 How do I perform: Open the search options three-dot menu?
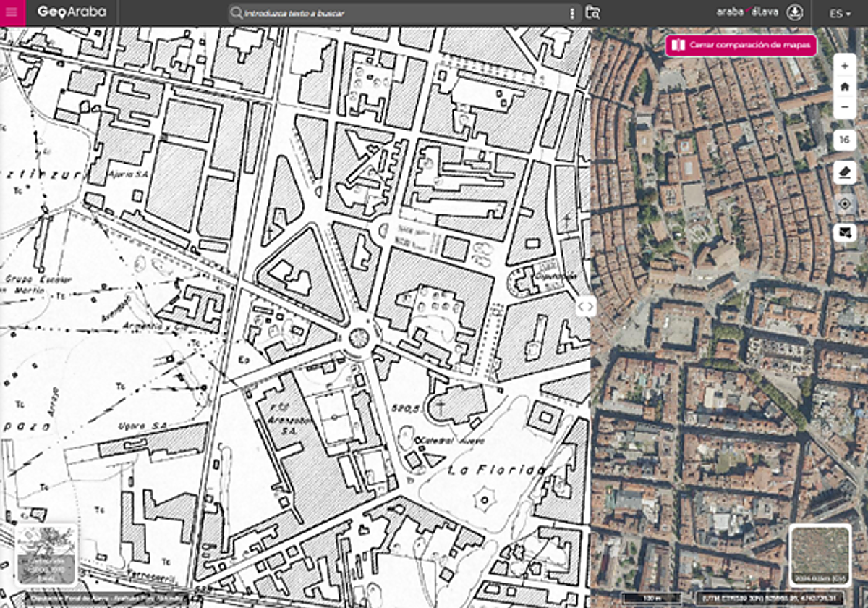click(572, 13)
